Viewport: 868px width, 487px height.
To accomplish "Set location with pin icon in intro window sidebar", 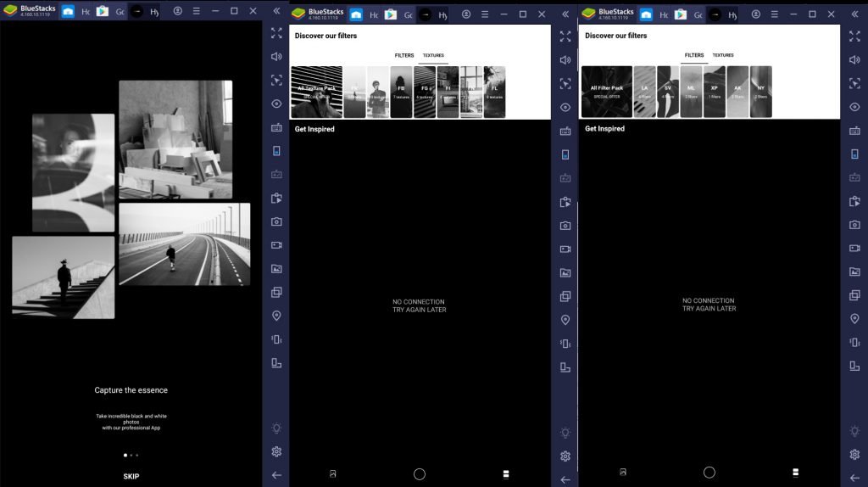I will coord(277,316).
